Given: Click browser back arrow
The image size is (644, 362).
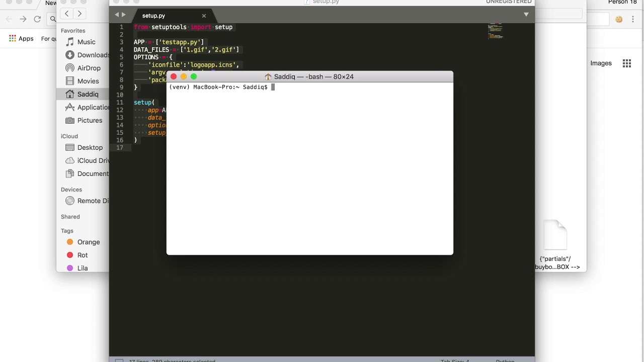Looking at the screenshot, I should [9, 19].
